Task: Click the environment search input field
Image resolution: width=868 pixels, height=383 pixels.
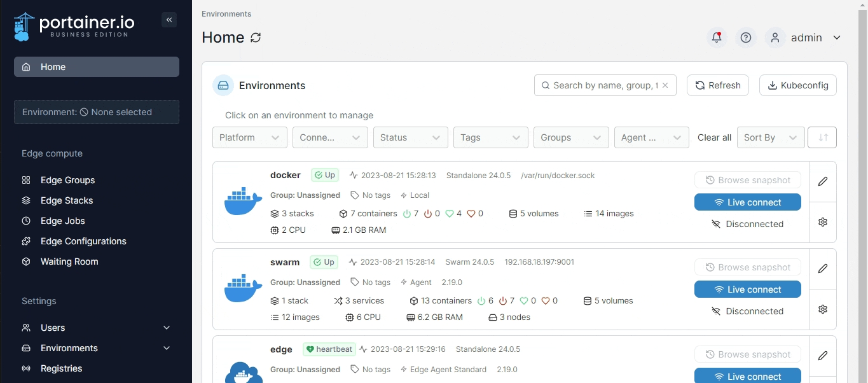Action: coord(604,85)
